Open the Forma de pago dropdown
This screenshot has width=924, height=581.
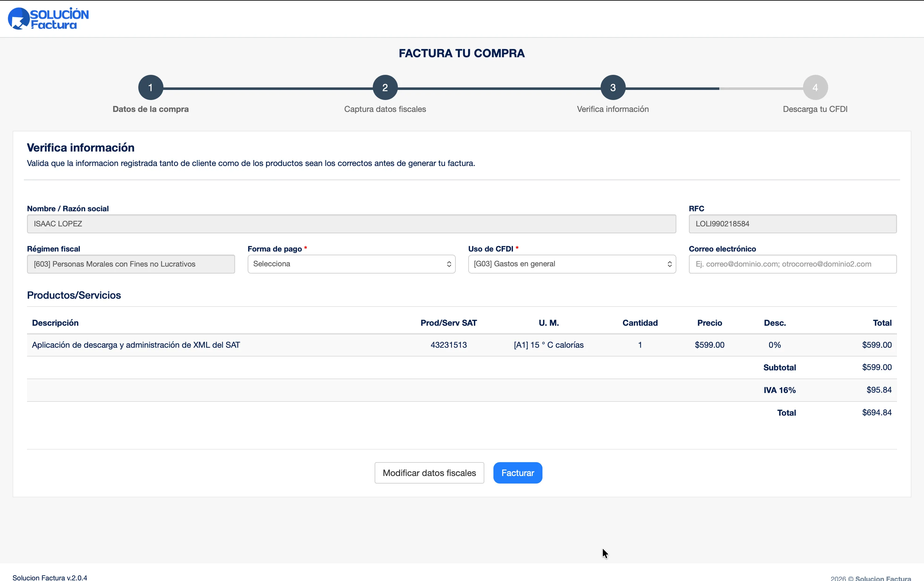351,264
